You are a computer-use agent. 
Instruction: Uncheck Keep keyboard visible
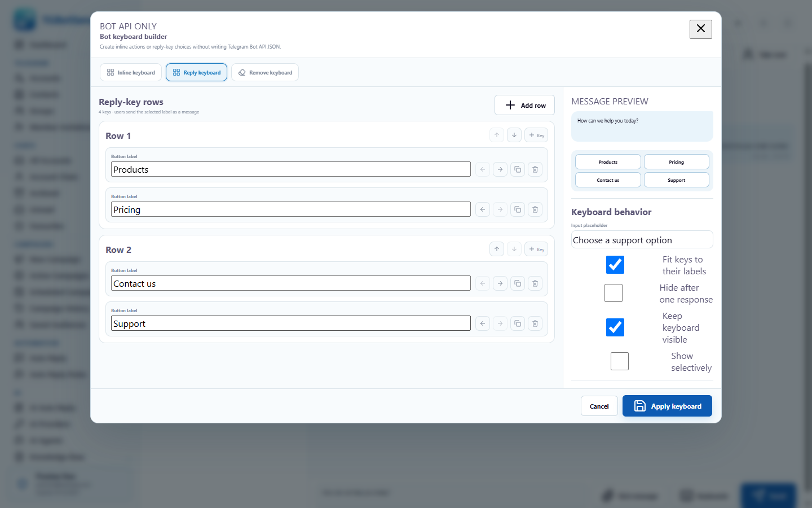(x=615, y=327)
